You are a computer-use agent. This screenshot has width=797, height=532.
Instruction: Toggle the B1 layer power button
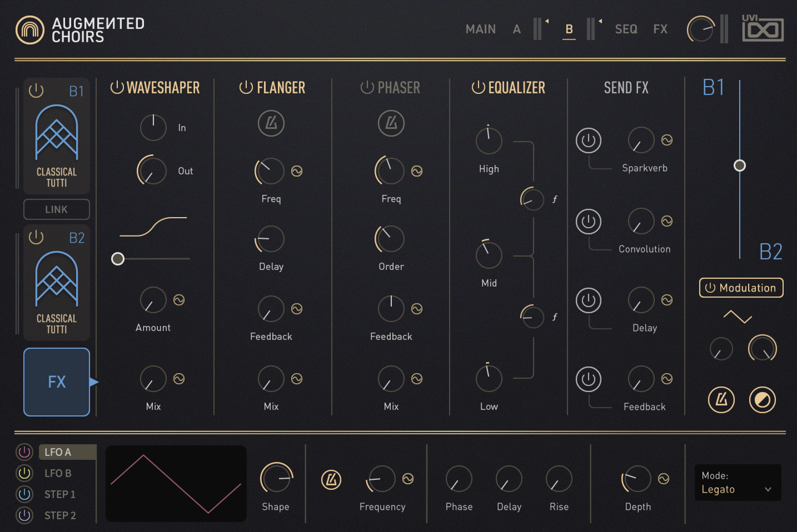click(36, 91)
